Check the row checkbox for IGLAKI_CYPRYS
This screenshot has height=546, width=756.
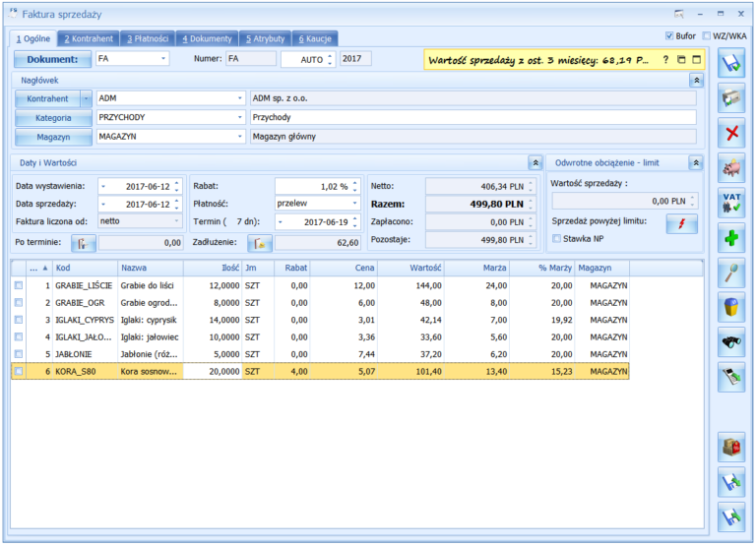(x=19, y=320)
